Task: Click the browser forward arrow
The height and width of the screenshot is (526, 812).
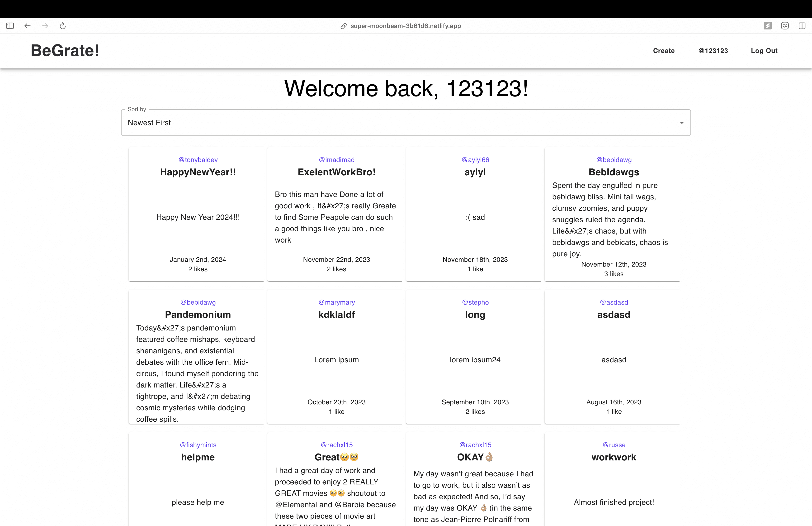Action: pos(45,26)
